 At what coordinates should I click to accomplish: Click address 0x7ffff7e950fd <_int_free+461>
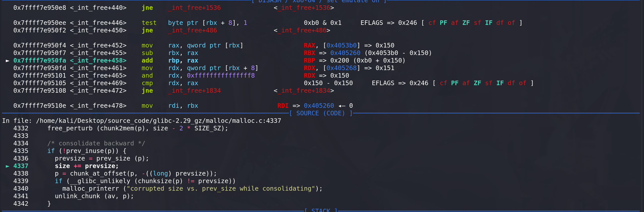click(70, 68)
